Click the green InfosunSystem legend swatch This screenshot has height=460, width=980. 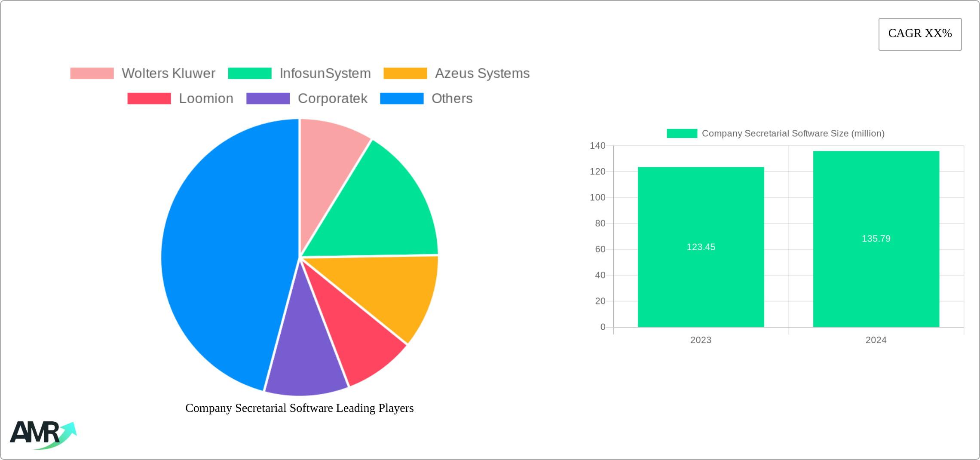click(249, 72)
